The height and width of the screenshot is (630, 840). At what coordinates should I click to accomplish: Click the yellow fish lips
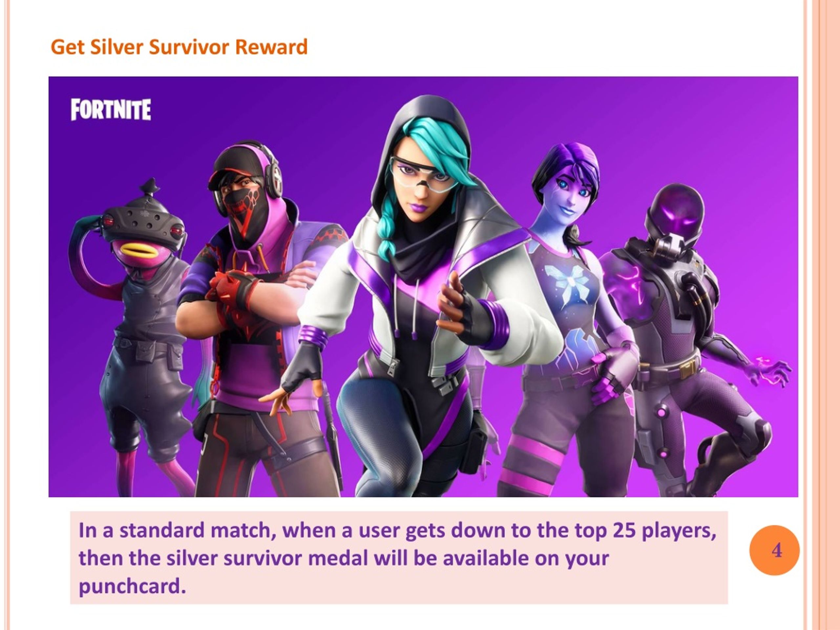coord(138,250)
